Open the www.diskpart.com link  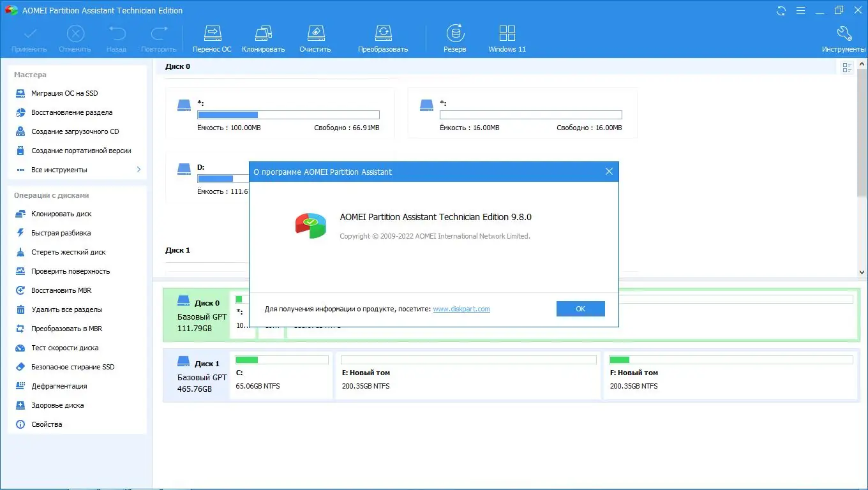point(461,309)
